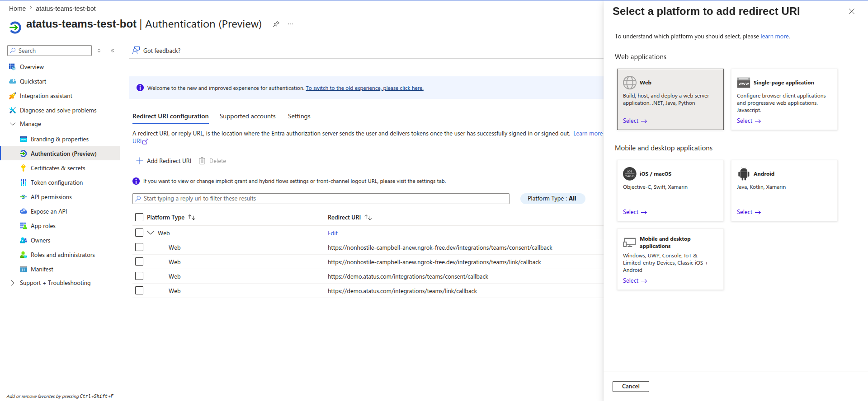Click the Mobile and desktop applications monitor icon
This screenshot has width=868, height=401.
pos(629,242)
